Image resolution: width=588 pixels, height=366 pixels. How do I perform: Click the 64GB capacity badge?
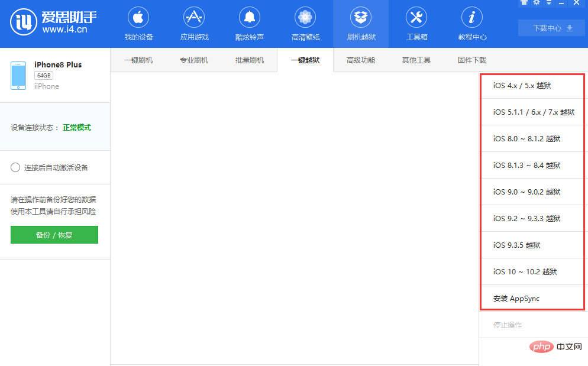(x=44, y=75)
